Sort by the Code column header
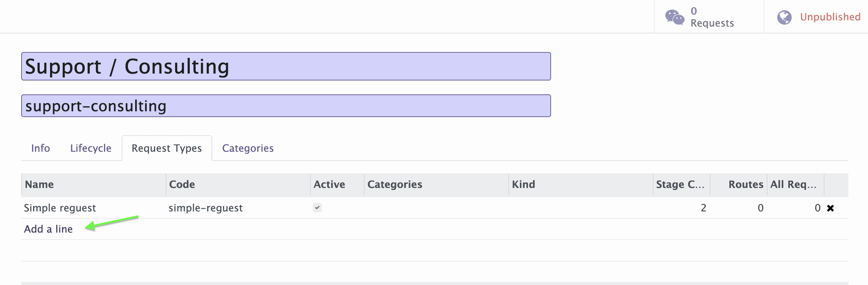Viewport: 868px width, 285px height. (182, 184)
